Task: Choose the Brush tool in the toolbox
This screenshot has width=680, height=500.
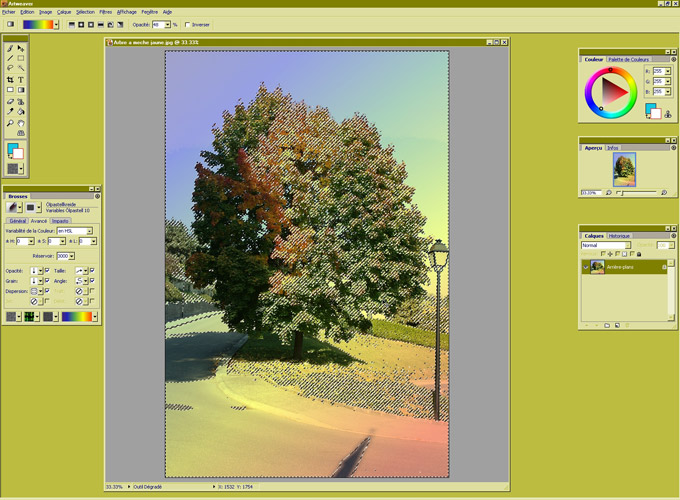Action: 11,48
